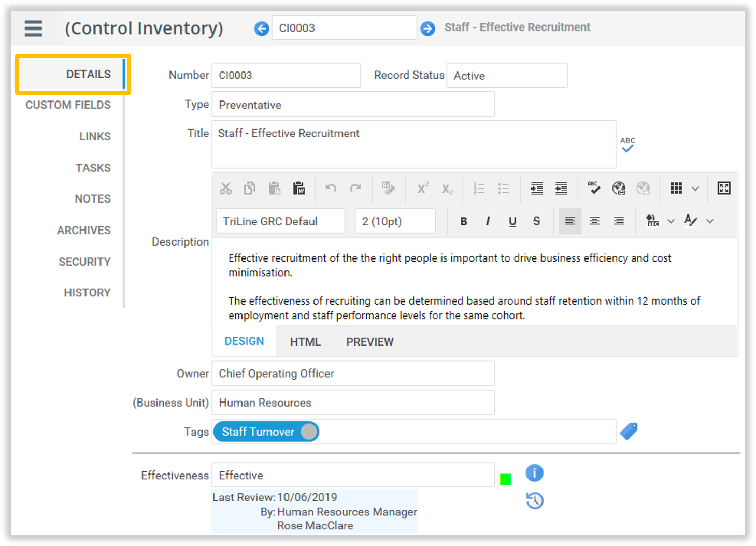
Task: Open the font size 2 (10pt) dropdown
Action: 395,221
